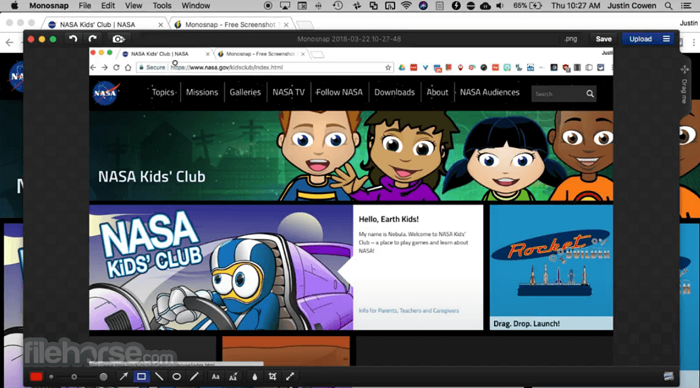Select the Text tool

coord(216,376)
